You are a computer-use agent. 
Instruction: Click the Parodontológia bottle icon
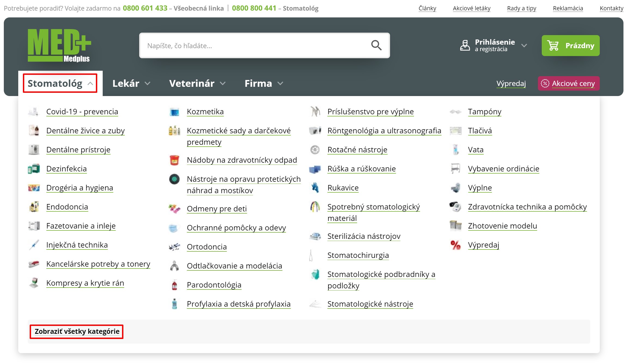(174, 285)
